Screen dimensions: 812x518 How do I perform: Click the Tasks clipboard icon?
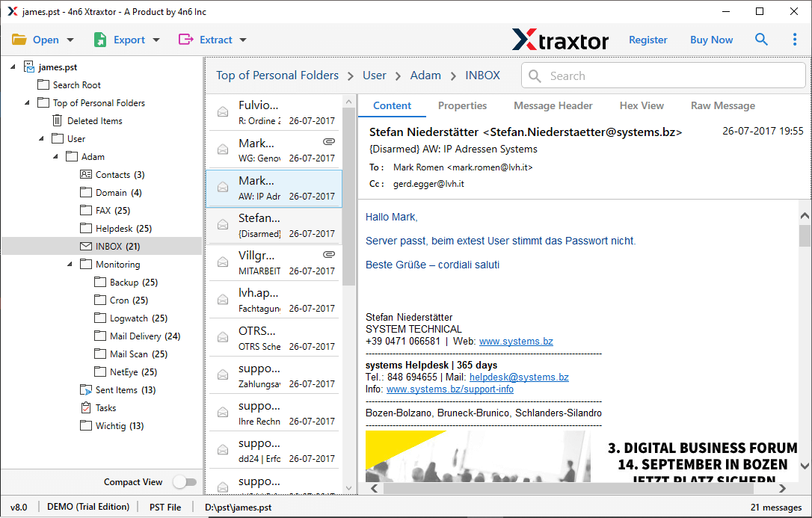coord(86,407)
